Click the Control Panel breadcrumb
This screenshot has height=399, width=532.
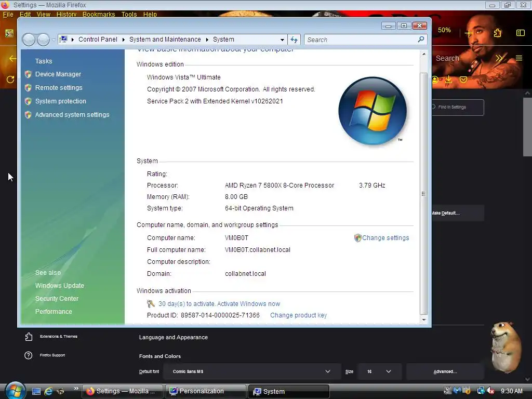tap(98, 39)
